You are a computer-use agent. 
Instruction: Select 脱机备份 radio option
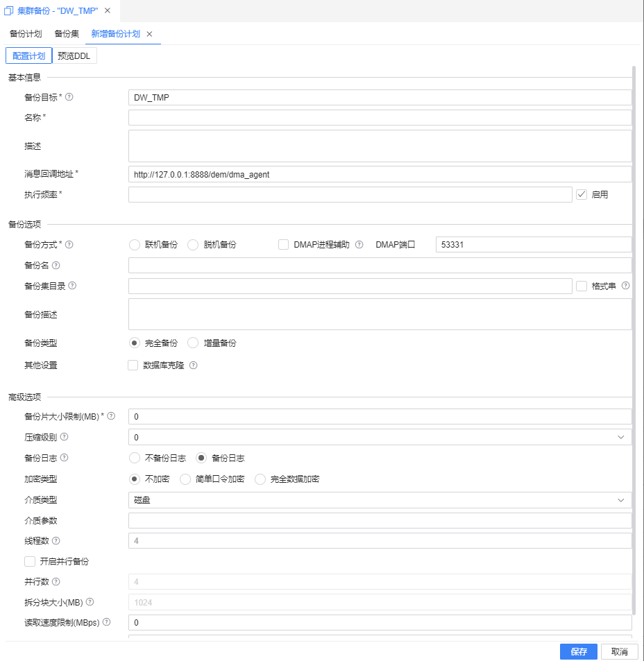tap(193, 245)
